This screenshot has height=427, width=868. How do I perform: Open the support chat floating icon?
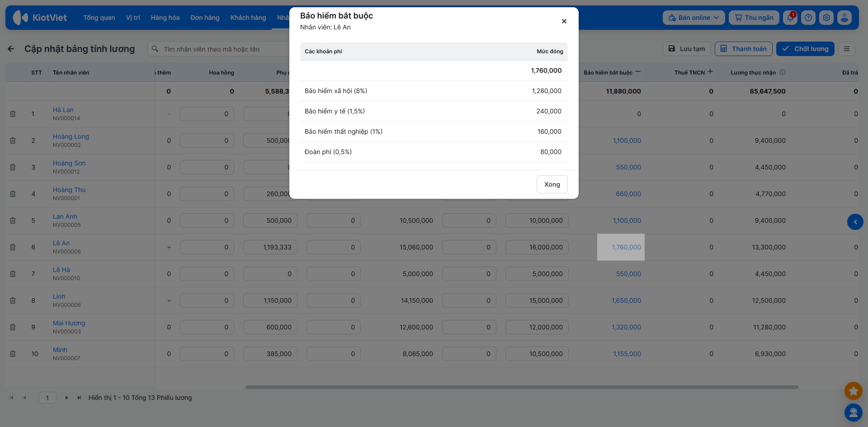pyautogui.click(x=853, y=412)
